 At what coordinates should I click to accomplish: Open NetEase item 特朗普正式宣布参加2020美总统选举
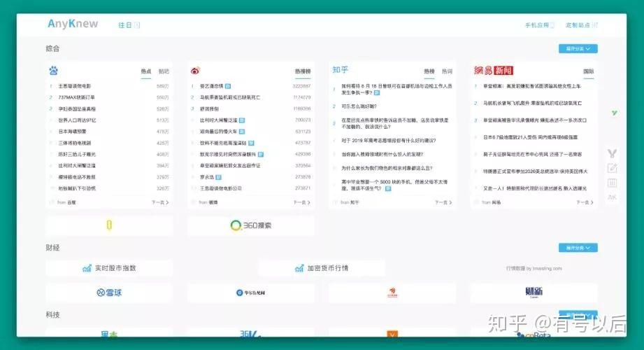pyautogui.click(x=535, y=171)
